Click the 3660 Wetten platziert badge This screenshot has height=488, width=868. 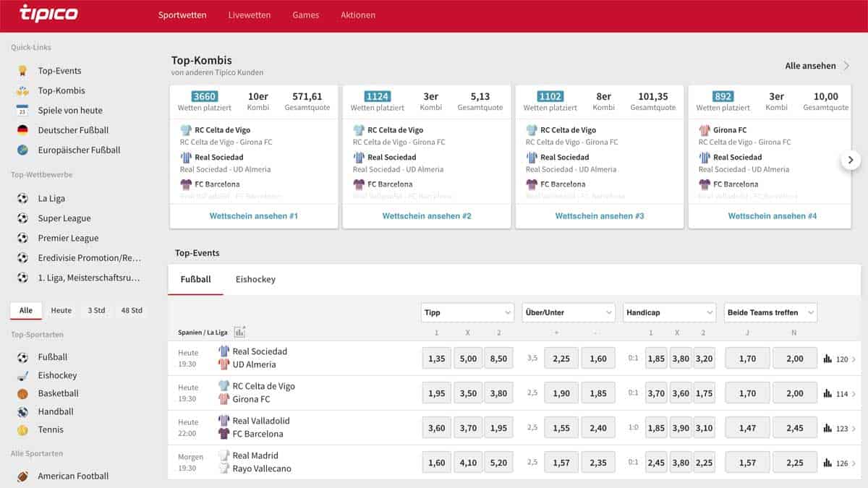pos(205,96)
